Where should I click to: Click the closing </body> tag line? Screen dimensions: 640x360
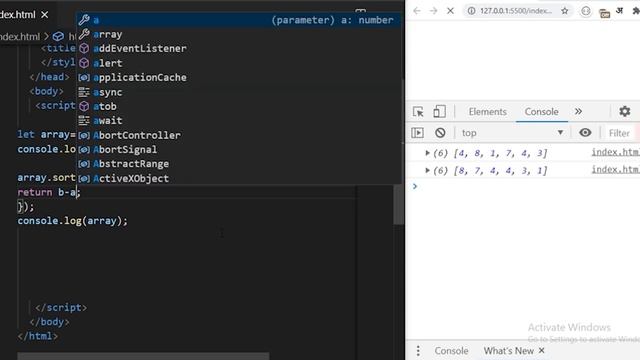[49, 322]
